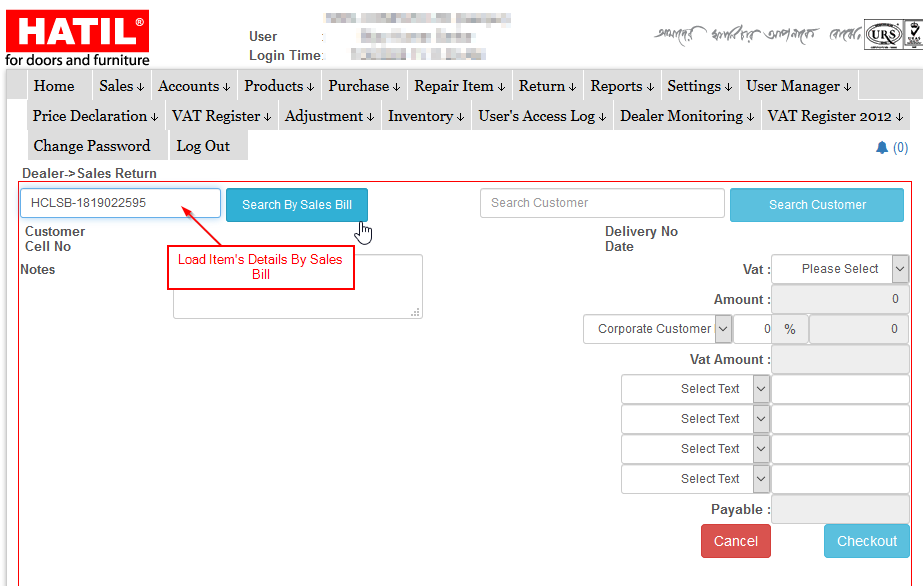Open the fourth Select Text dropdown
Screen dimensions: 923x586
tap(695, 479)
